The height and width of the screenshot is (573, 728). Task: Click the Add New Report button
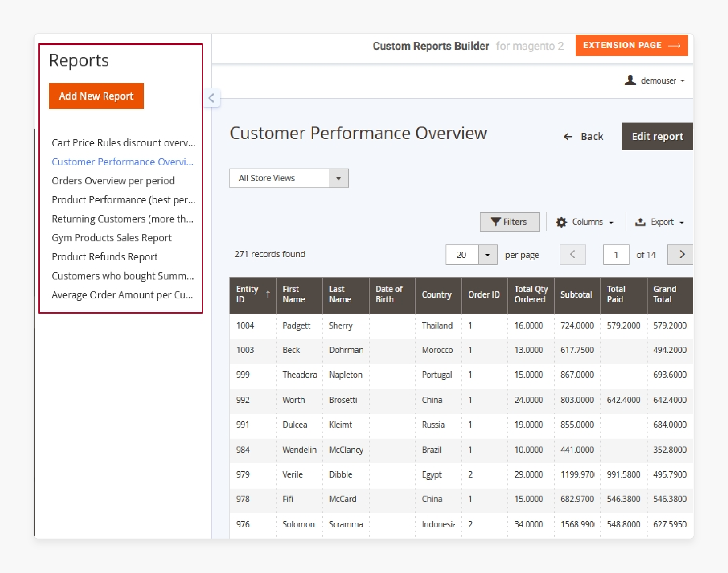tap(96, 96)
